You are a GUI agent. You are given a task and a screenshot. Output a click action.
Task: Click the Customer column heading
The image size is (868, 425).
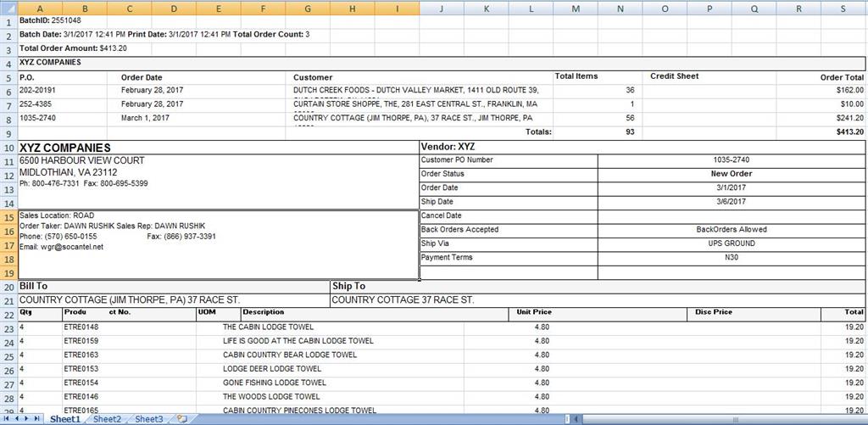point(313,77)
